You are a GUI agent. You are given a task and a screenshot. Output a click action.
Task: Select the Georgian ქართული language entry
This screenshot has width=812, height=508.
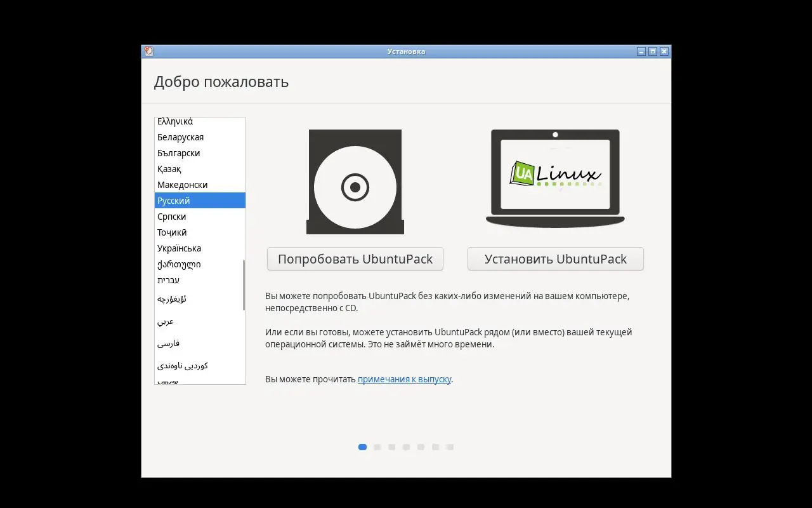(200, 264)
